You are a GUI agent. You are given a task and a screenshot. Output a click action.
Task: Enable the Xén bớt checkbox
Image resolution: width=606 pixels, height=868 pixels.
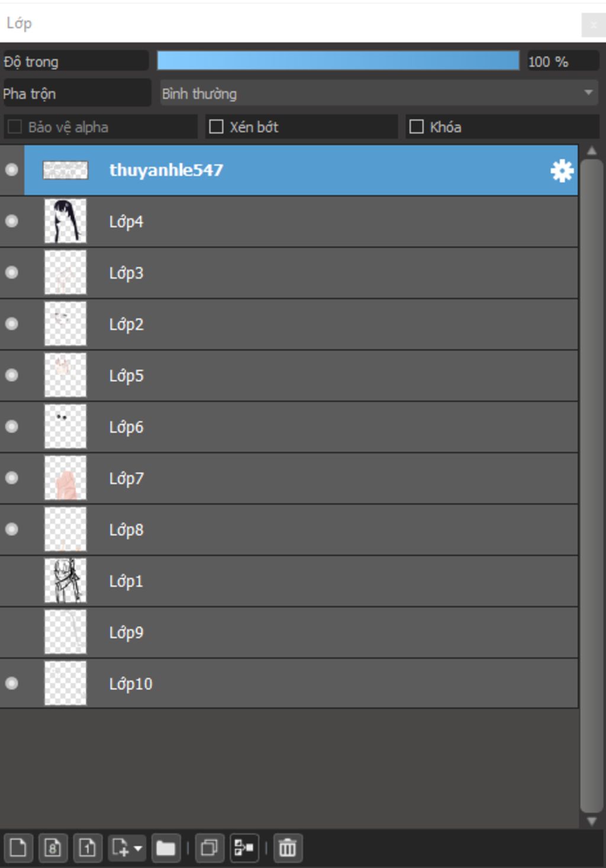coord(217,127)
